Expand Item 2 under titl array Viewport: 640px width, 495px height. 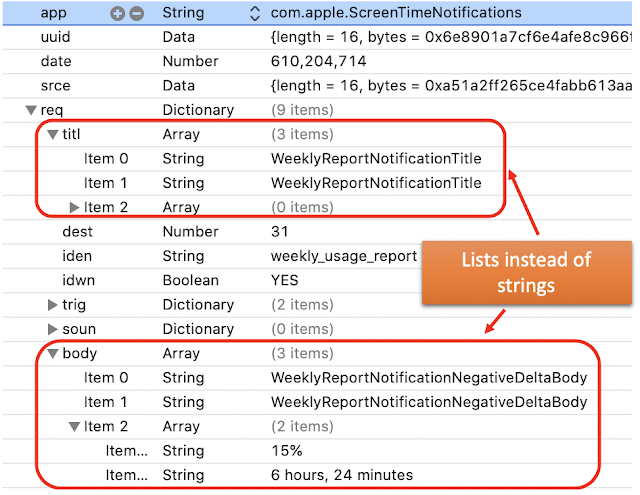pyautogui.click(x=74, y=207)
